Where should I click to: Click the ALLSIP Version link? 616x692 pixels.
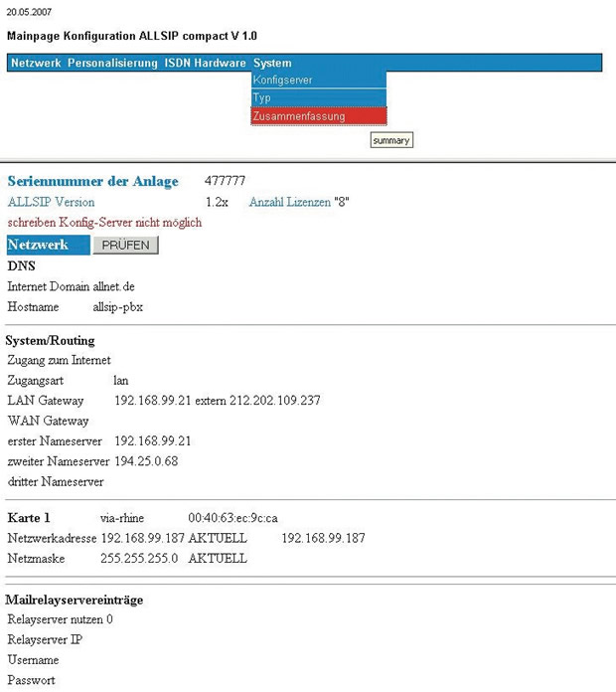tap(51, 202)
